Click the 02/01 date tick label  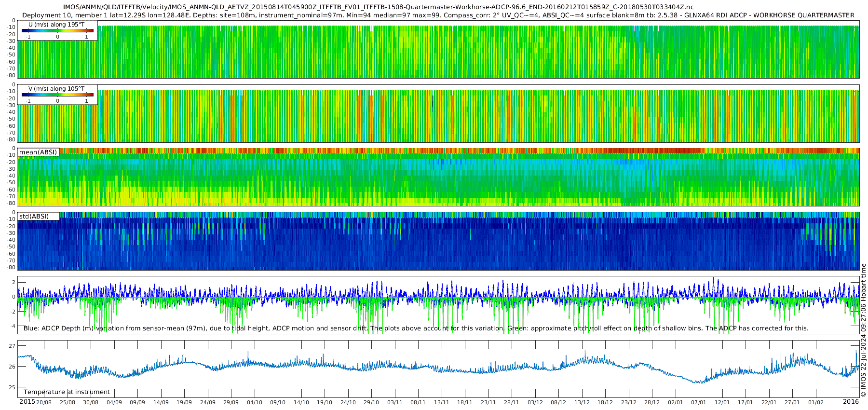click(x=676, y=402)
